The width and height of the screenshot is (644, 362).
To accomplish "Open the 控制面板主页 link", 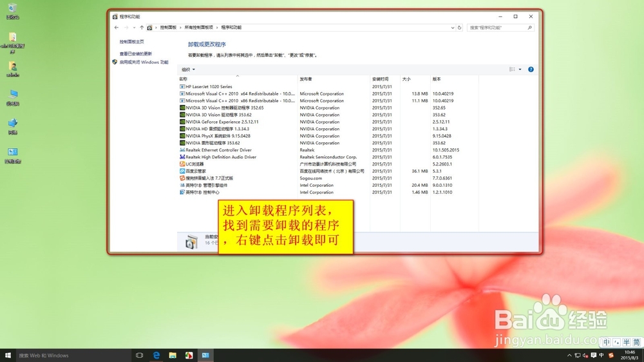I will tap(132, 42).
